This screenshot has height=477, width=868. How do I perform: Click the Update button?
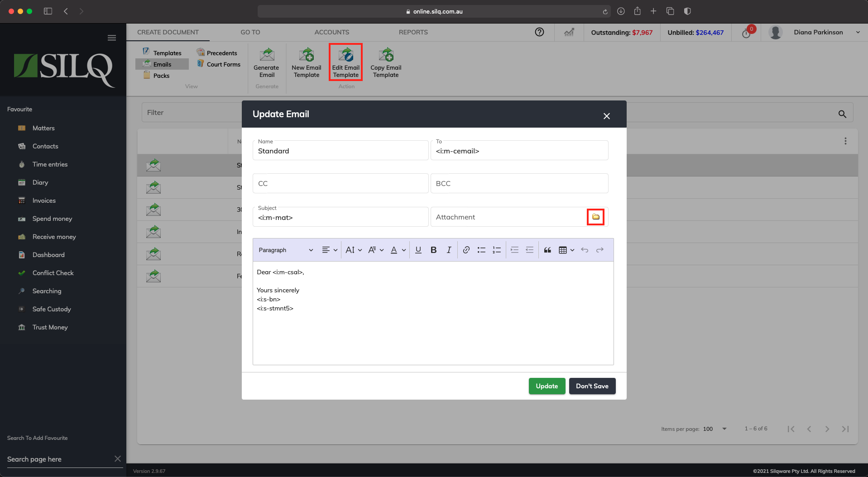click(x=547, y=386)
